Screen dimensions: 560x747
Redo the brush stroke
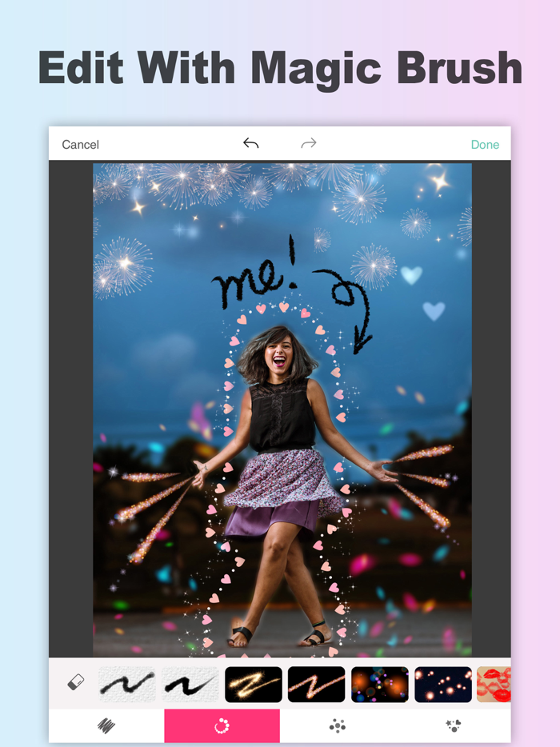tap(309, 143)
